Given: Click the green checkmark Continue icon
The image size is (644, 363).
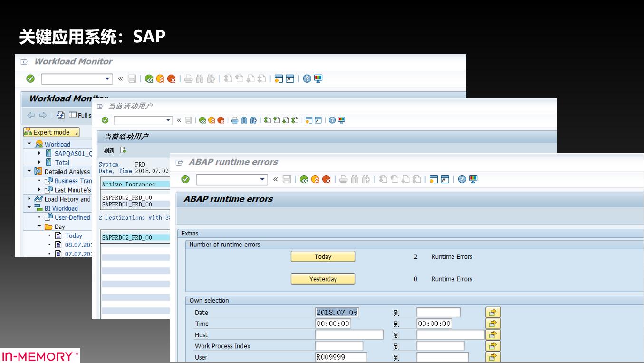Looking at the screenshot, I should click(185, 179).
